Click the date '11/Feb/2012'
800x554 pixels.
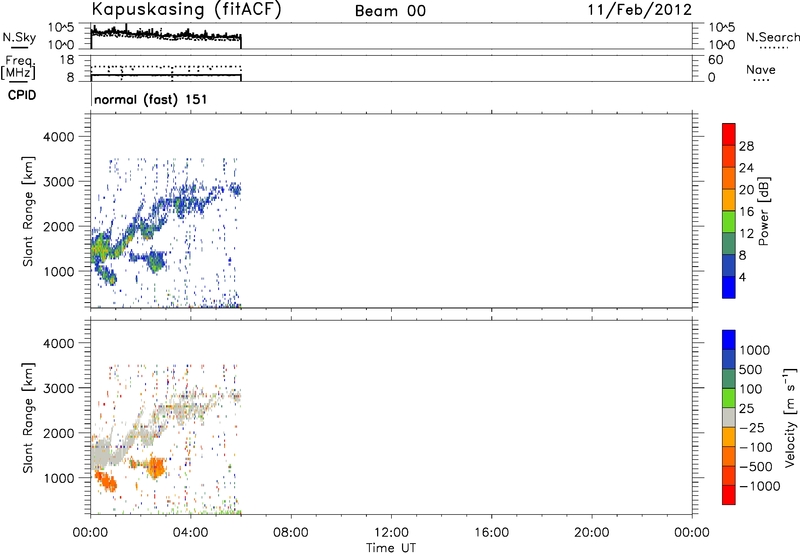[x=640, y=10]
